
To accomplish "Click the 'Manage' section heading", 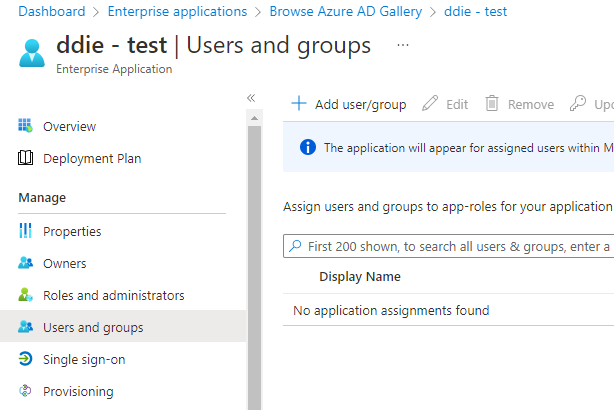I will tap(42, 197).
